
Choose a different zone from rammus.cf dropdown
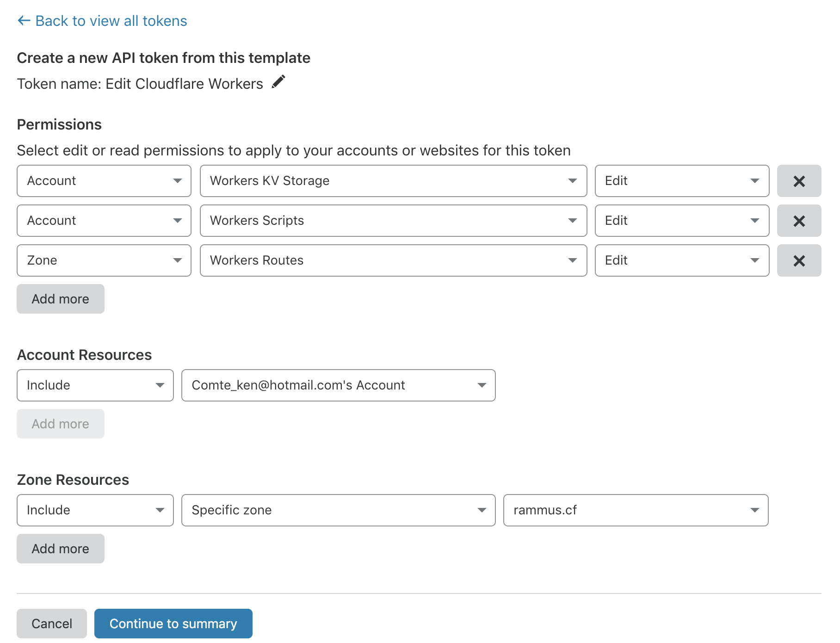[x=636, y=510]
